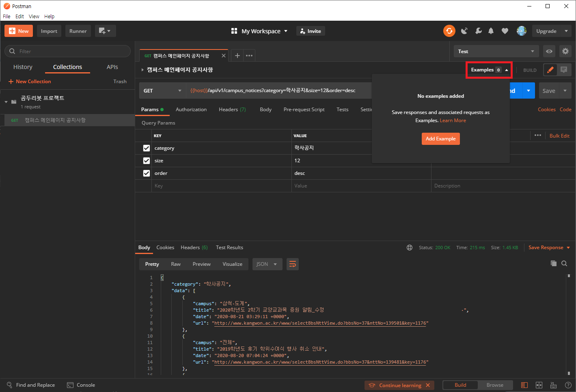Open the comments icon beside pencil
The height and width of the screenshot is (392, 576).
(x=564, y=70)
